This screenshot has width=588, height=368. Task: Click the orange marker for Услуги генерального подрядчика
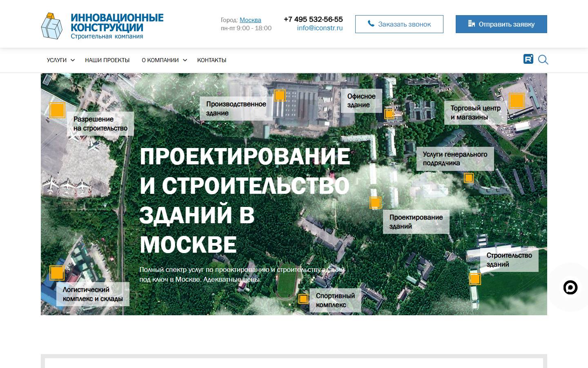pyautogui.click(x=469, y=178)
